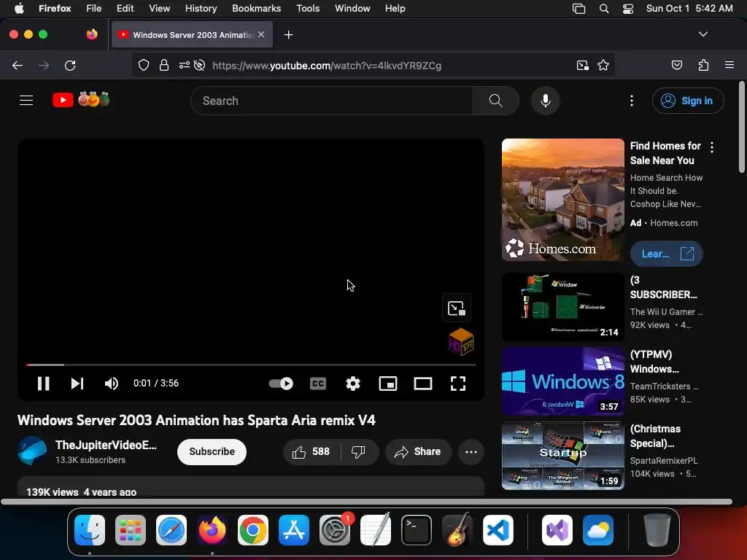
Task: Open picture-in-picture from address bar
Action: pos(583,65)
